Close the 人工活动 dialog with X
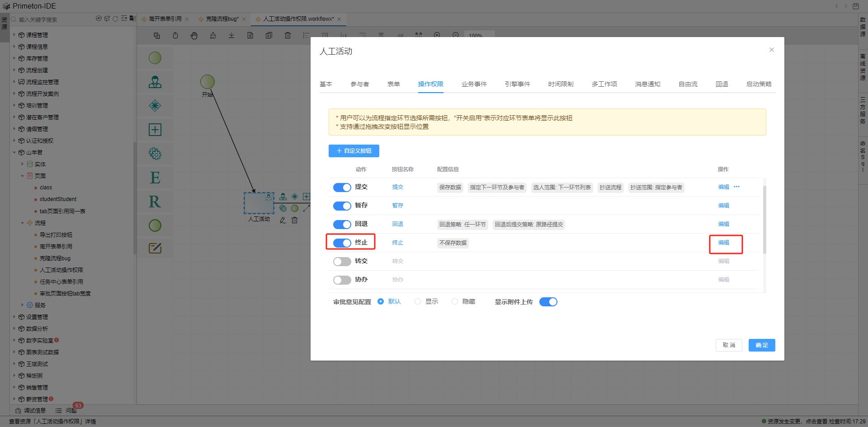The image size is (868, 427). point(772,50)
